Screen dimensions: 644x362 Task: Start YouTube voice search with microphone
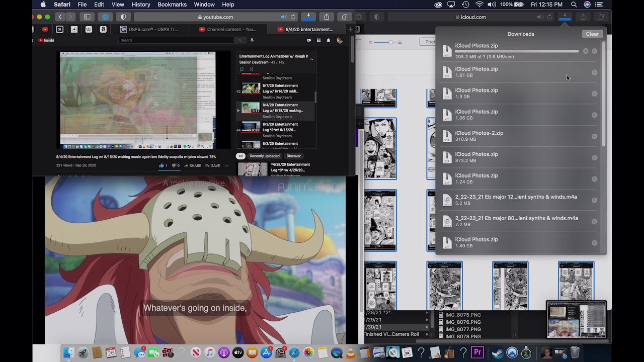tap(252, 40)
